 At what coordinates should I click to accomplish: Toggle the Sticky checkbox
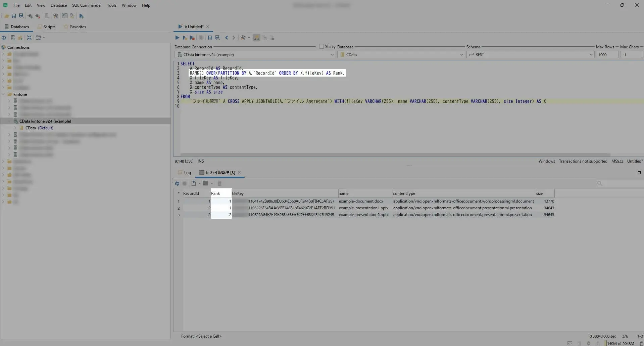click(x=321, y=47)
